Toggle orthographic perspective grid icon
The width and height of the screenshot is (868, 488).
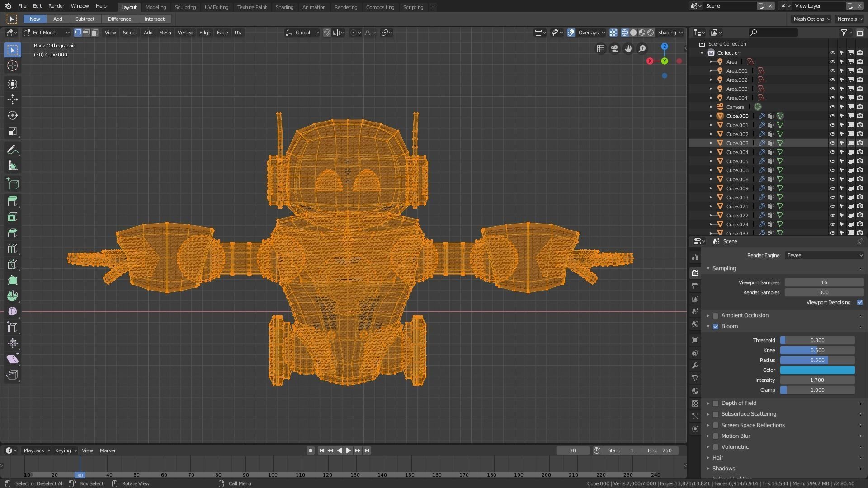601,49
